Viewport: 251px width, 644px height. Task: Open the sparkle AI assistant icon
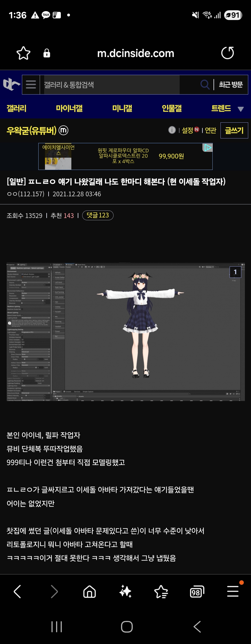(x=125, y=591)
